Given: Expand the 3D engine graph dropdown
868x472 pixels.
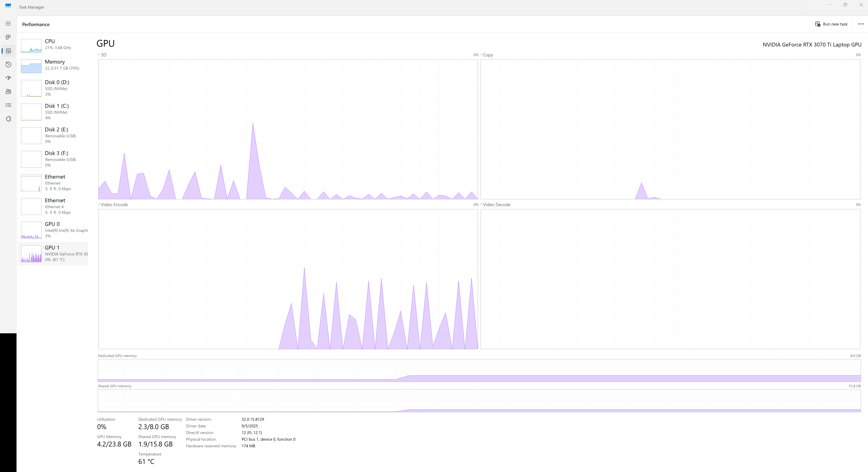Looking at the screenshot, I should click(102, 55).
